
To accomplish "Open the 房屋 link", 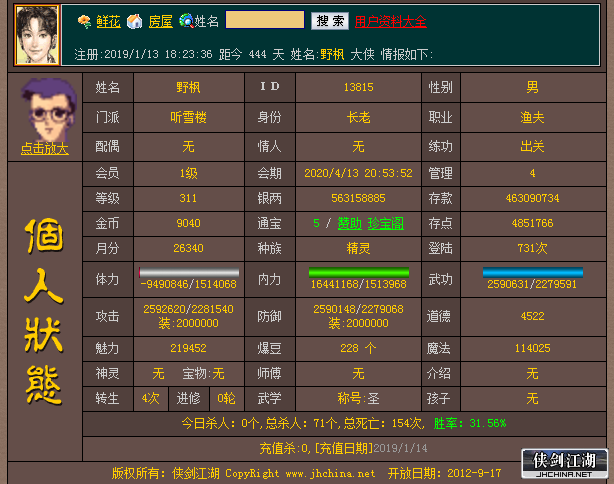I will [161, 22].
